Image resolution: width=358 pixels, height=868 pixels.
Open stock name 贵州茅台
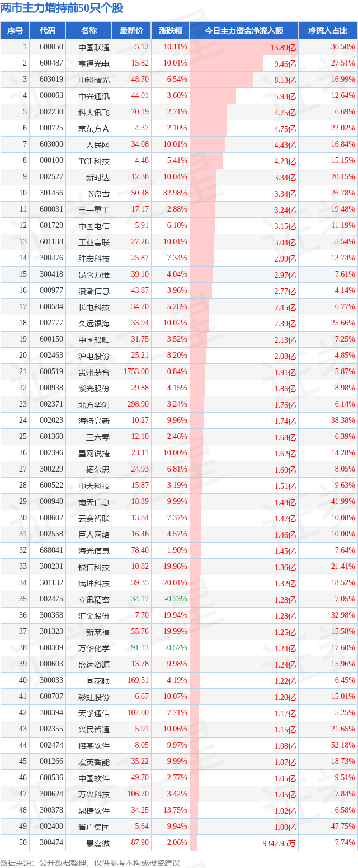pos(94,372)
